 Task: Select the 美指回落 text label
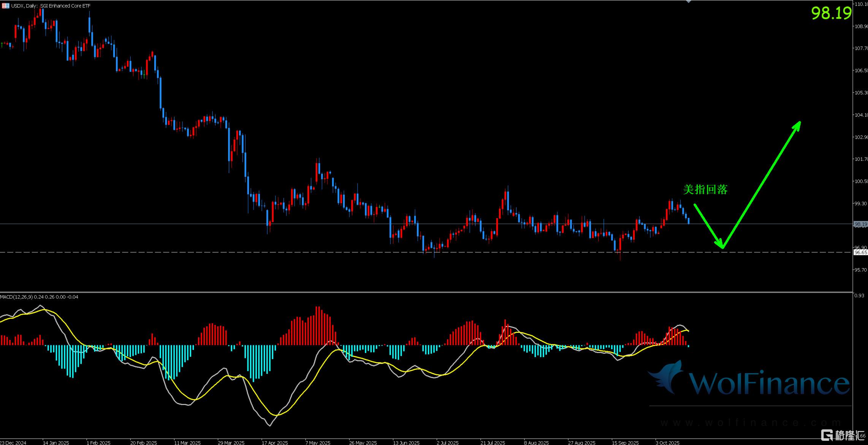tap(705, 189)
